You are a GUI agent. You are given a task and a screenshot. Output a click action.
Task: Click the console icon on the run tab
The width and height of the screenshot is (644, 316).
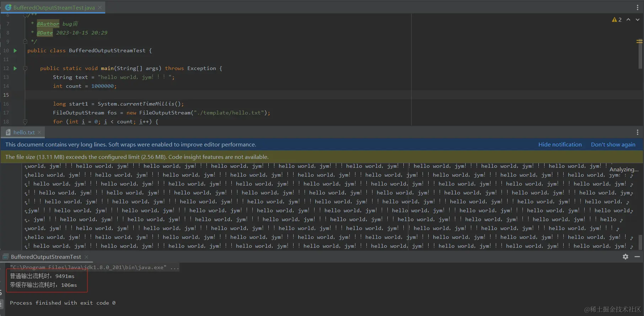pyautogui.click(x=5, y=257)
